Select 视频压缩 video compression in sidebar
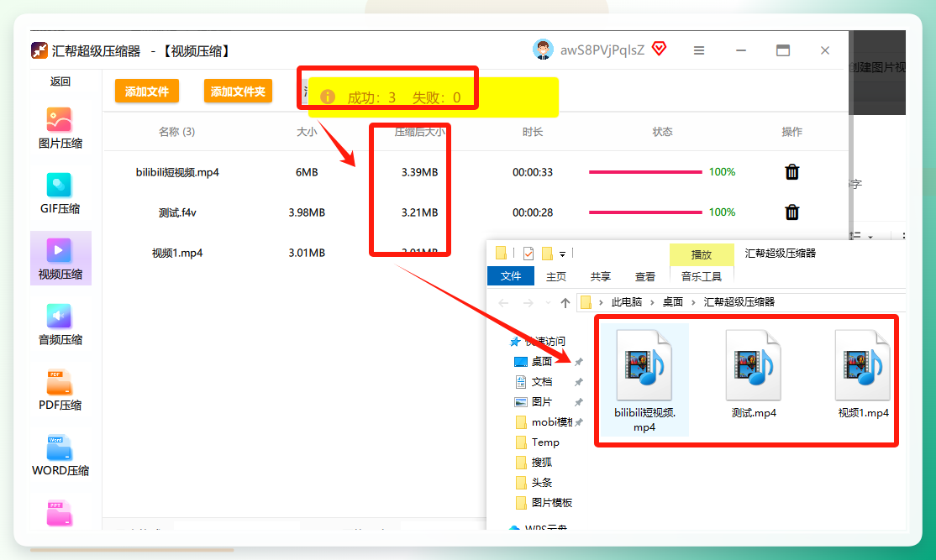This screenshot has width=936, height=560. pos(60,259)
